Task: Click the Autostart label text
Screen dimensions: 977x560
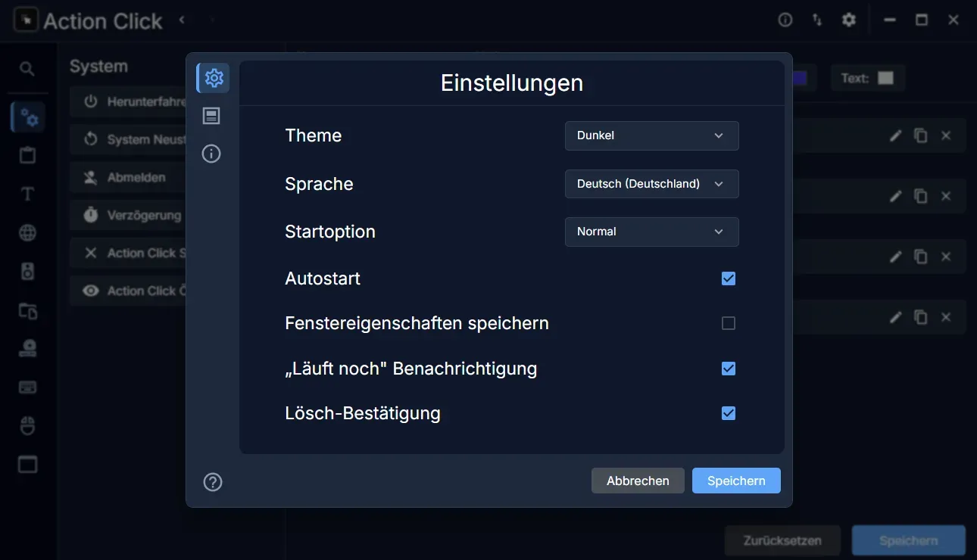Action: tap(323, 278)
